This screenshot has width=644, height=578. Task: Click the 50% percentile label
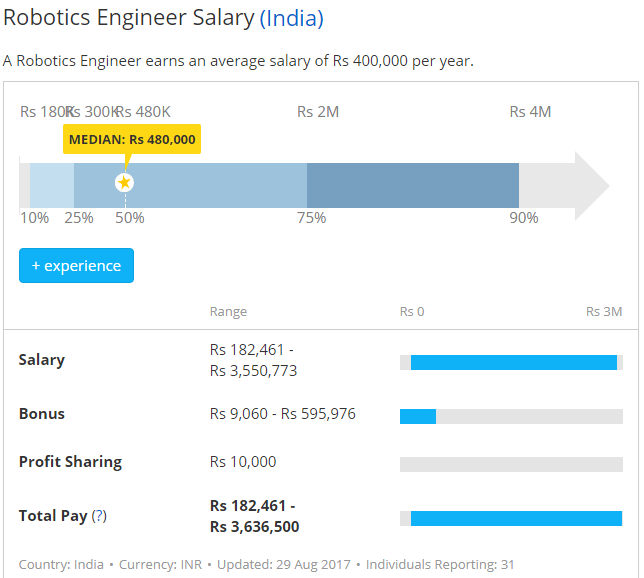tap(129, 217)
